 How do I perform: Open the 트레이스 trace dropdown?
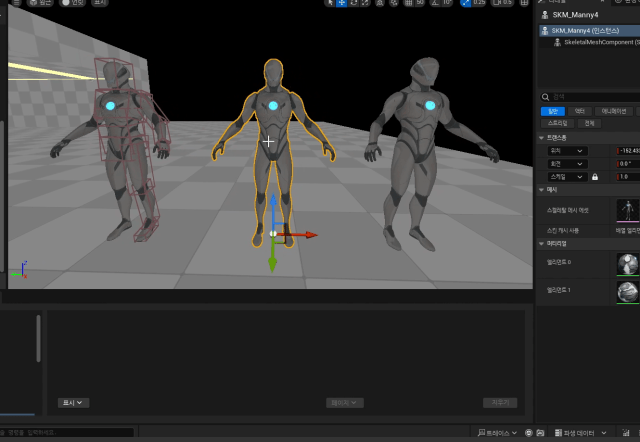498,433
